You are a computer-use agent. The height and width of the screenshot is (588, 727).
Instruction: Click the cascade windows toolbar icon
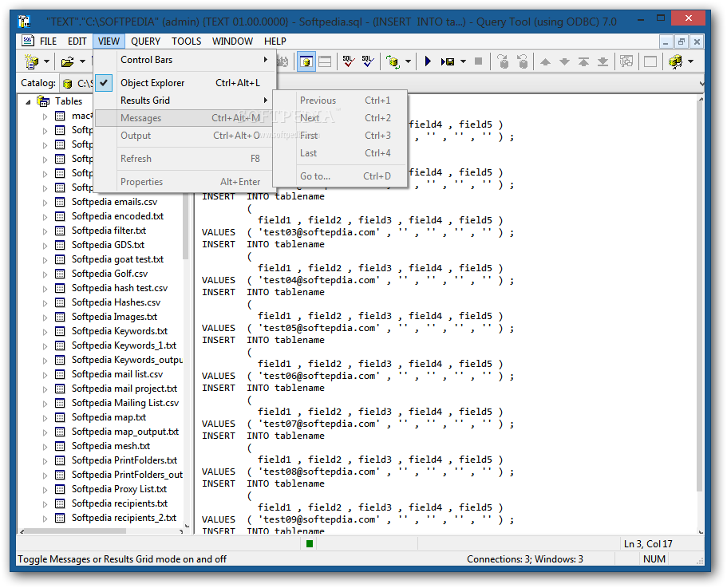coord(626,61)
